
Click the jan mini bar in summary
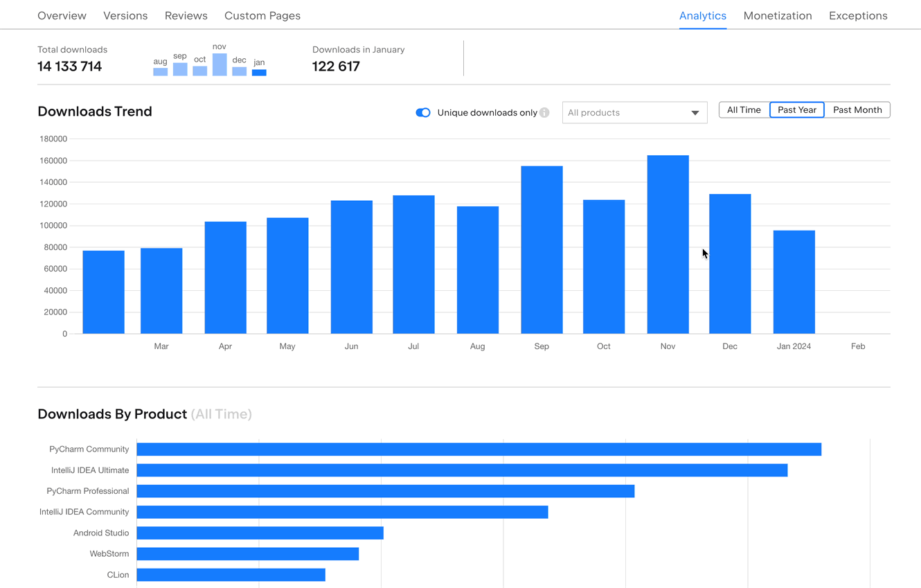[x=259, y=72]
